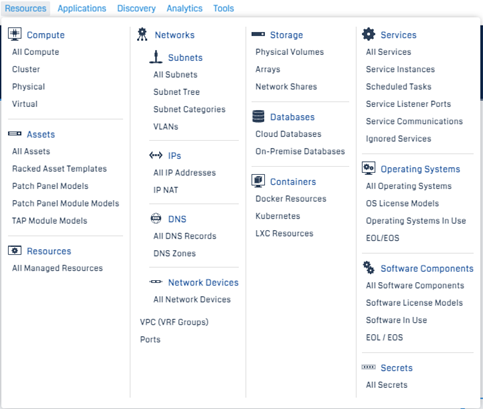Viewport: 483px width, 409px height.
Task: Open Service Listener Ports
Action: tap(408, 104)
